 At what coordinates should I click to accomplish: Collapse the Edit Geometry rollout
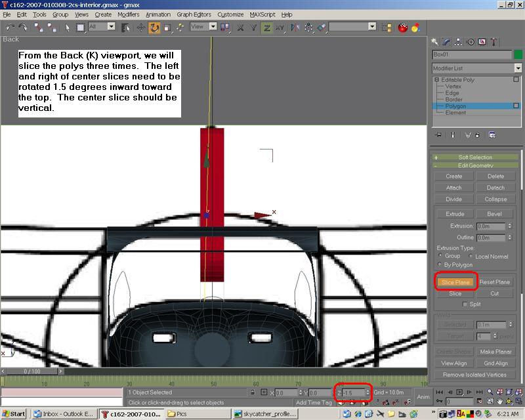(x=475, y=165)
